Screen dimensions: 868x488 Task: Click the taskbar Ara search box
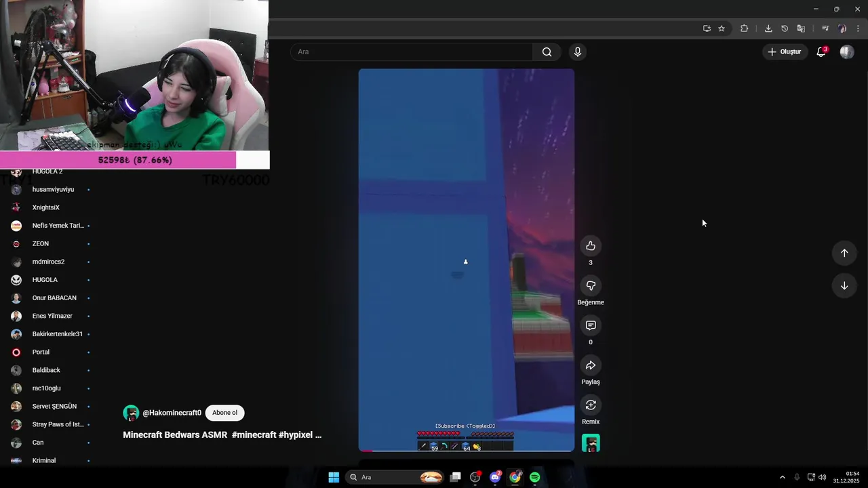pyautogui.click(x=395, y=477)
